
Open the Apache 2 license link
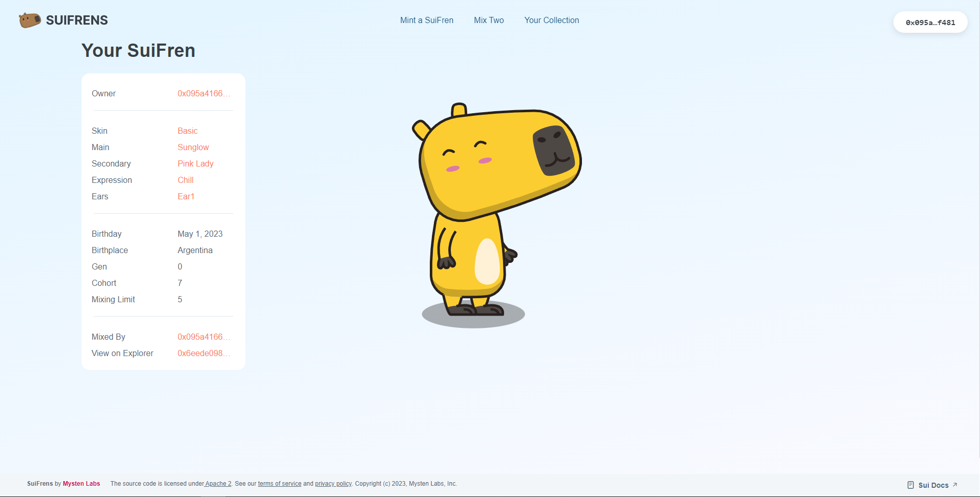point(218,484)
